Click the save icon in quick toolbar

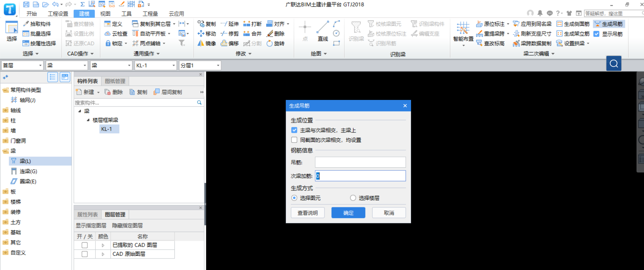[x=26, y=4]
